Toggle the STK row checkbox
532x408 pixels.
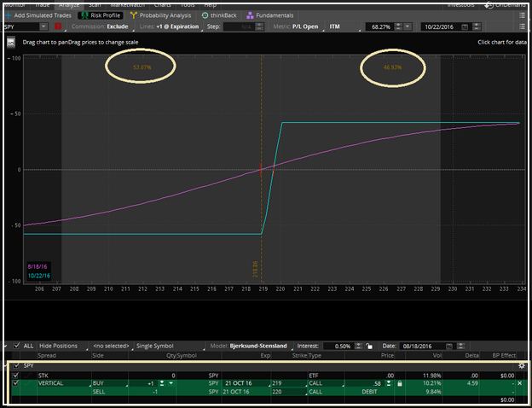click(x=15, y=376)
